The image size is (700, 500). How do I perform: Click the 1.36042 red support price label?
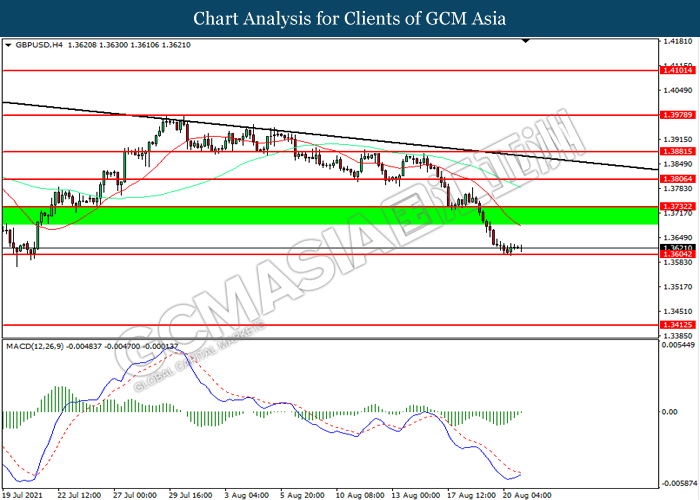click(x=675, y=254)
